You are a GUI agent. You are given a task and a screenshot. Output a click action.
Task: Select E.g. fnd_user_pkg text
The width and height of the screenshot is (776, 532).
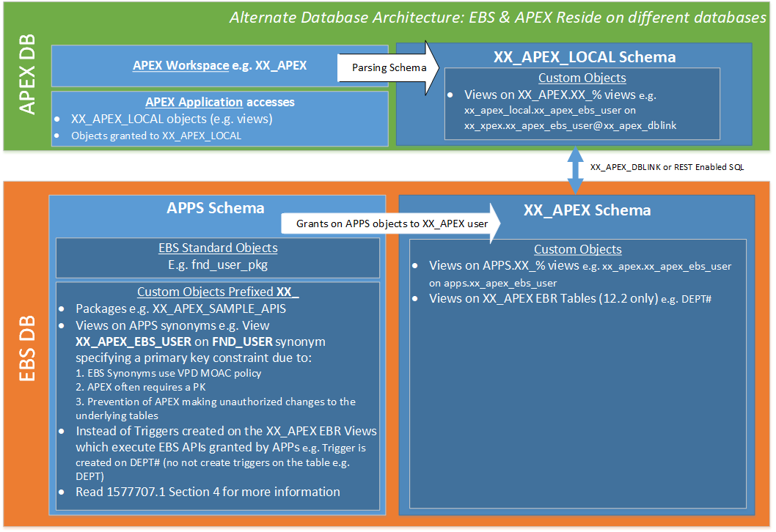pos(218,265)
